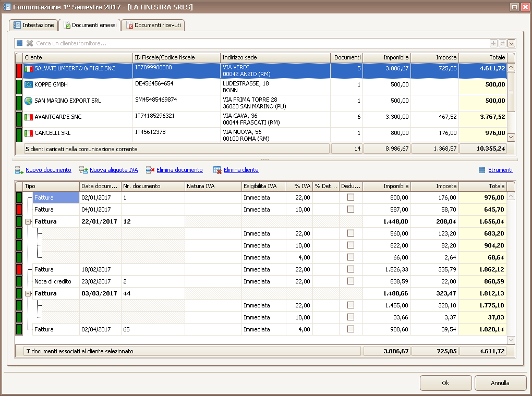Open the dropdown arrow at search bar right

point(511,44)
